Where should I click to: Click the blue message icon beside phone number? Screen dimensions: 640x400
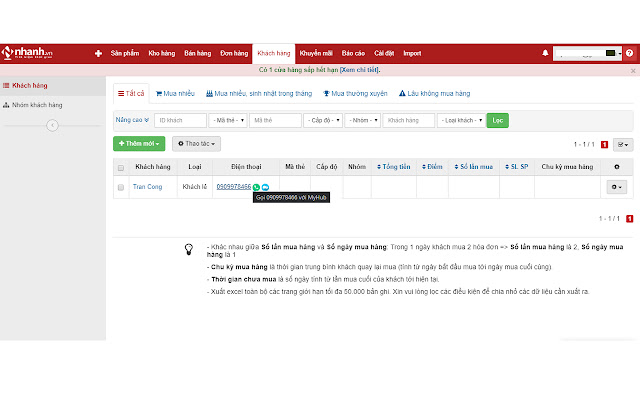pyautogui.click(x=266, y=187)
